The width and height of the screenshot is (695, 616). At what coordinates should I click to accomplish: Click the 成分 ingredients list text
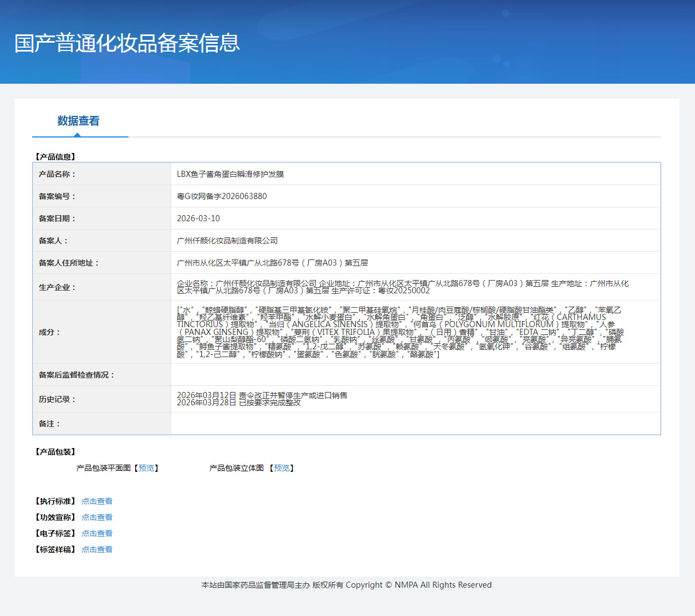[400, 332]
